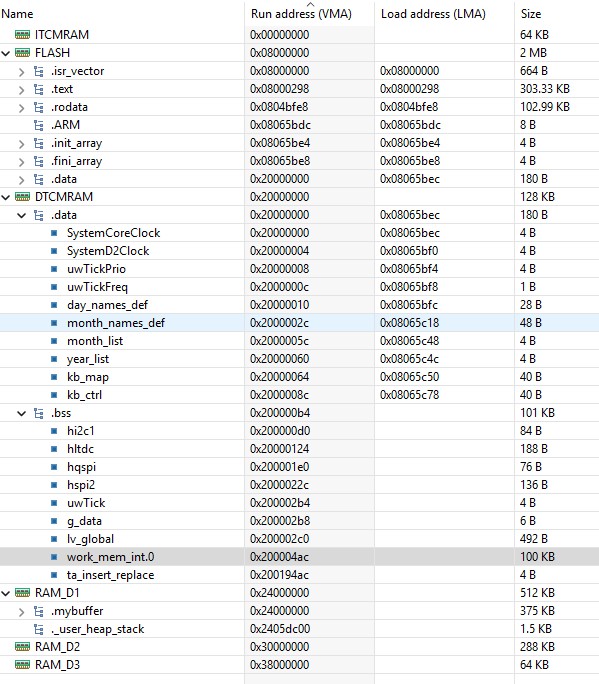Screen dimensions: 599x684
Task: Collapse the .bss section
Action: click(21, 413)
